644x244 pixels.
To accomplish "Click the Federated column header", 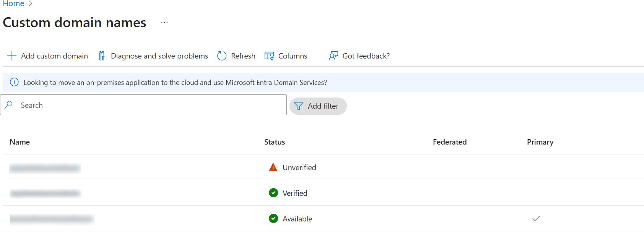I will coord(449,142).
